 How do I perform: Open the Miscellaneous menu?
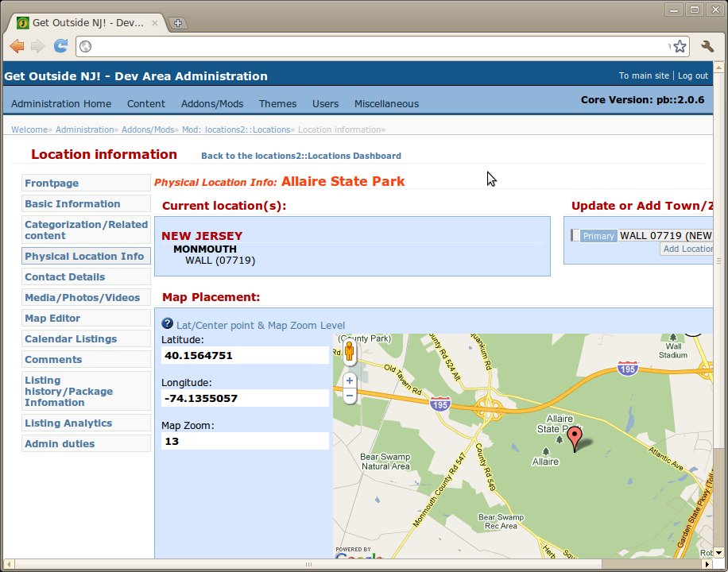coord(386,104)
